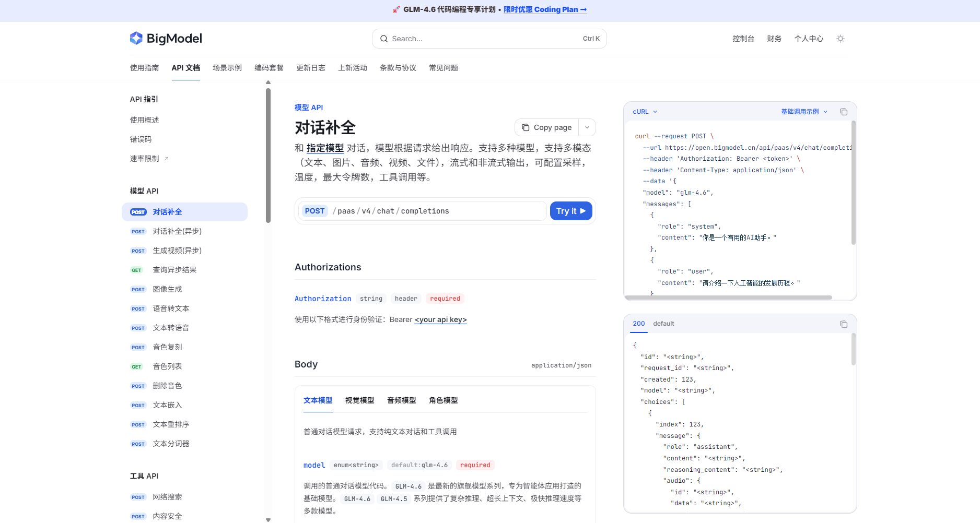Click the search magnifier icon
The width and height of the screenshot is (980, 523).
point(384,39)
